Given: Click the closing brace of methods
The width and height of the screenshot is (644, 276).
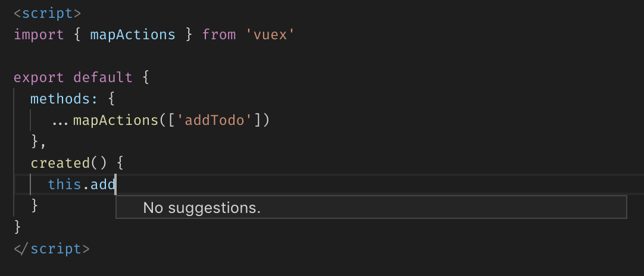Looking at the screenshot, I should (35, 142).
